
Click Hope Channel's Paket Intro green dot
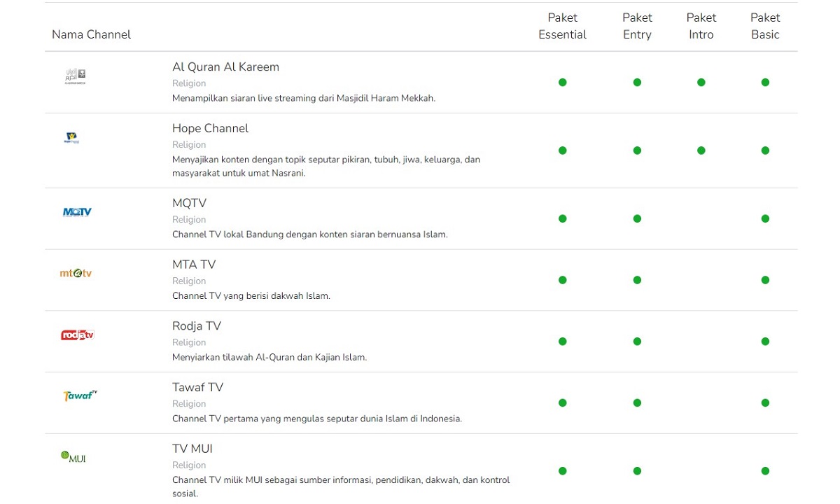[x=701, y=150]
